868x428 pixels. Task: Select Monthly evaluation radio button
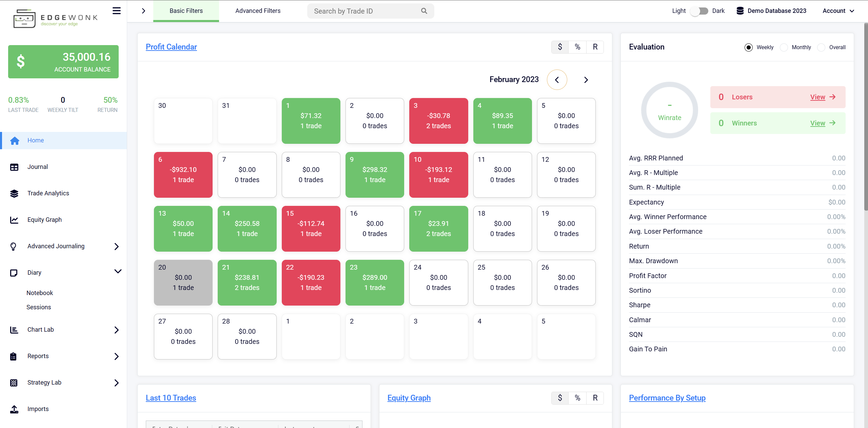click(785, 47)
